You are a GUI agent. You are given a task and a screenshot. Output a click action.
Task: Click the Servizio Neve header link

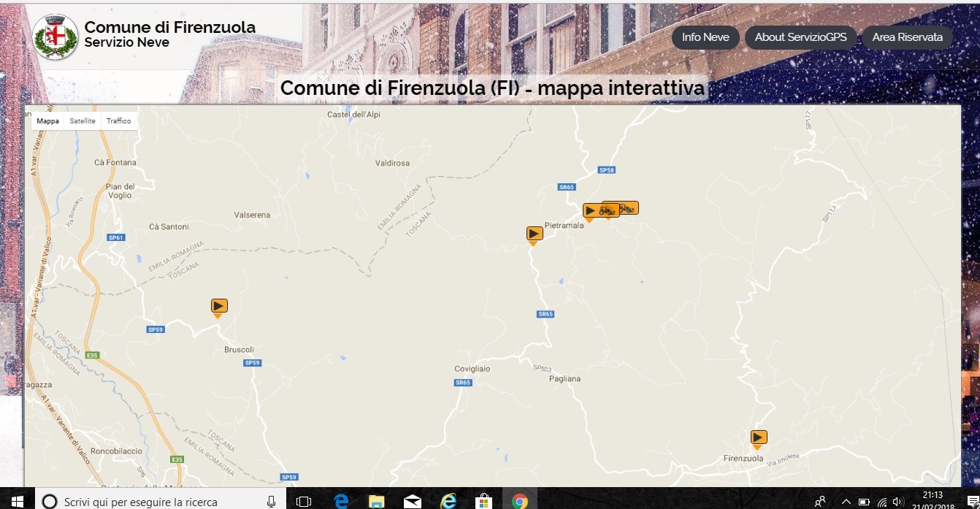pos(127,42)
